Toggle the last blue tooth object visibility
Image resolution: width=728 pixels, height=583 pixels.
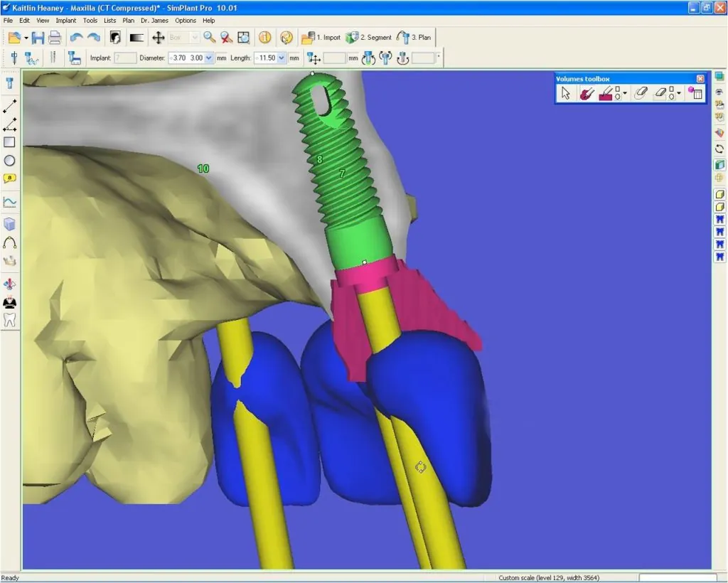coord(719,256)
